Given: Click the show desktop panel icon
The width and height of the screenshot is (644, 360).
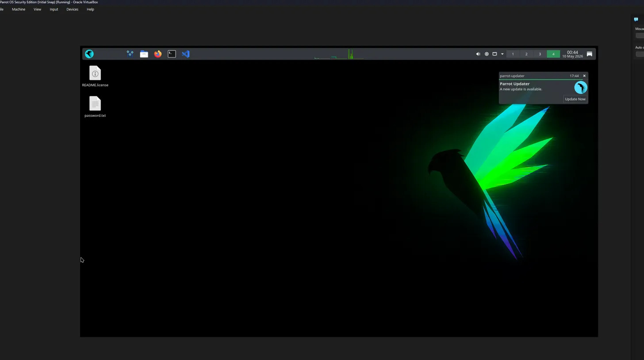Looking at the screenshot, I should [x=589, y=54].
